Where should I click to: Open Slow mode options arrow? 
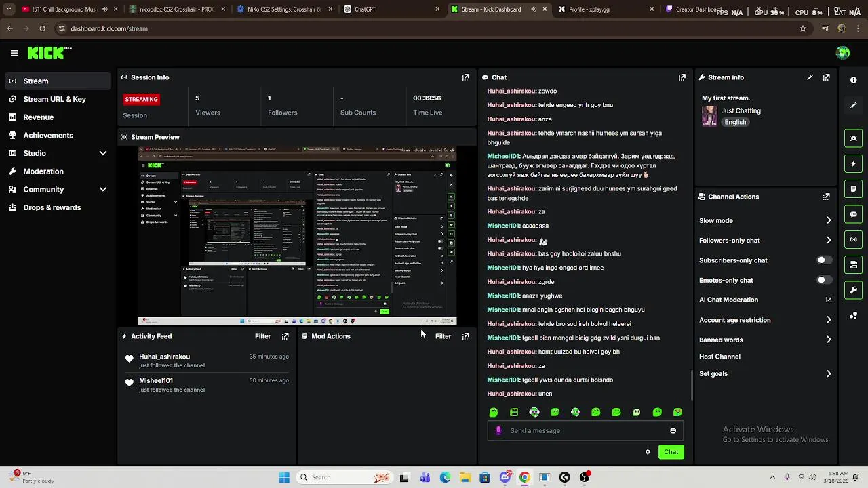pos(829,220)
